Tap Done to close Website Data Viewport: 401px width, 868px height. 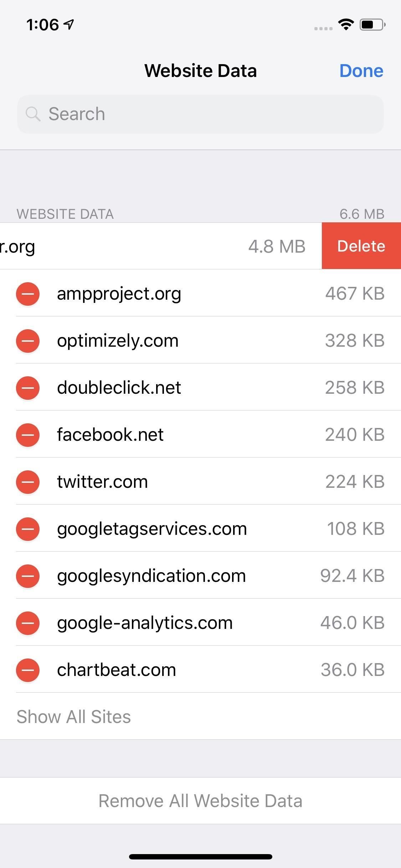pos(361,70)
